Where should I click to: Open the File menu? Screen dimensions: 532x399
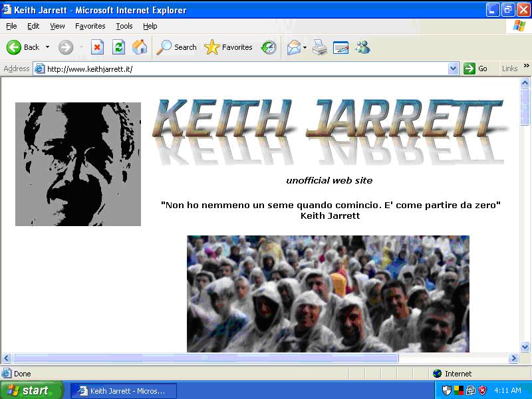(x=11, y=26)
